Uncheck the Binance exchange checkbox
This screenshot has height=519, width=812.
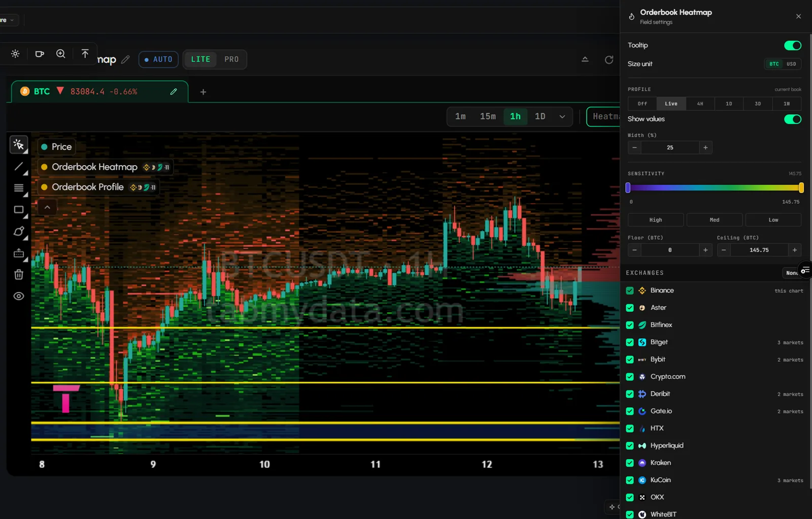(630, 290)
